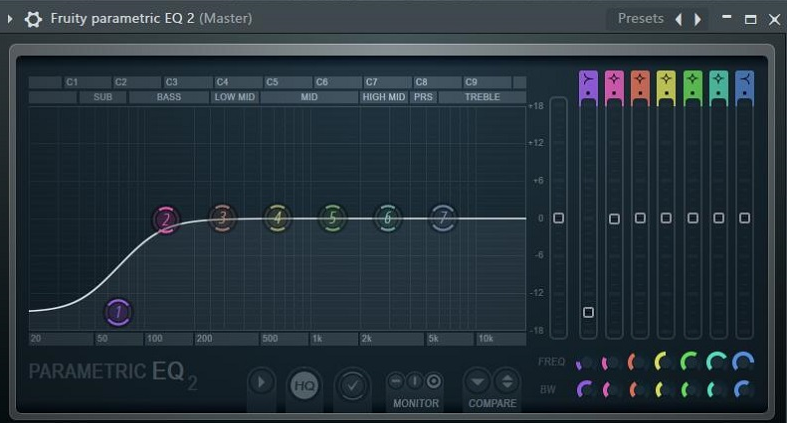Open the plugin options gear icon

pos(33,19)
